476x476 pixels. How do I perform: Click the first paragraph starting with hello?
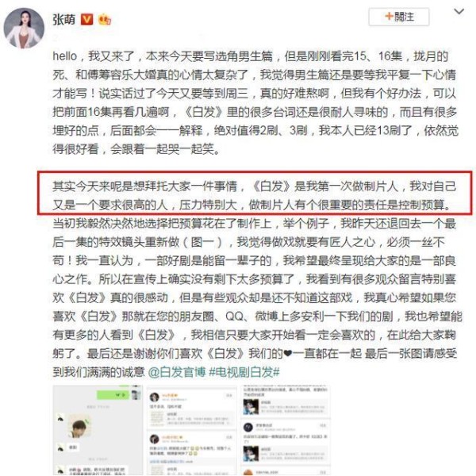click(x=255, y=102)
